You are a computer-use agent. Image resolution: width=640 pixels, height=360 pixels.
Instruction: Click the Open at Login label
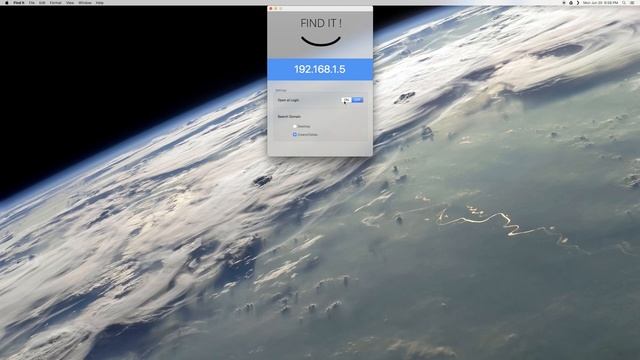click(288, 100)
